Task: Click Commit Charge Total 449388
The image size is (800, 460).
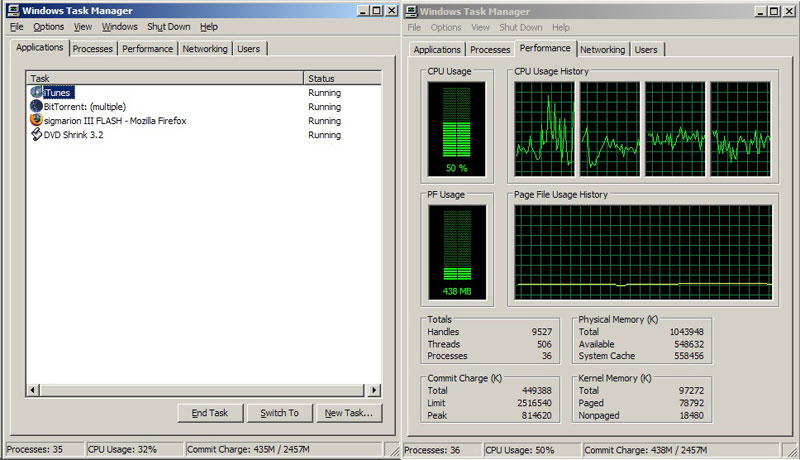Action: (537, 391)
